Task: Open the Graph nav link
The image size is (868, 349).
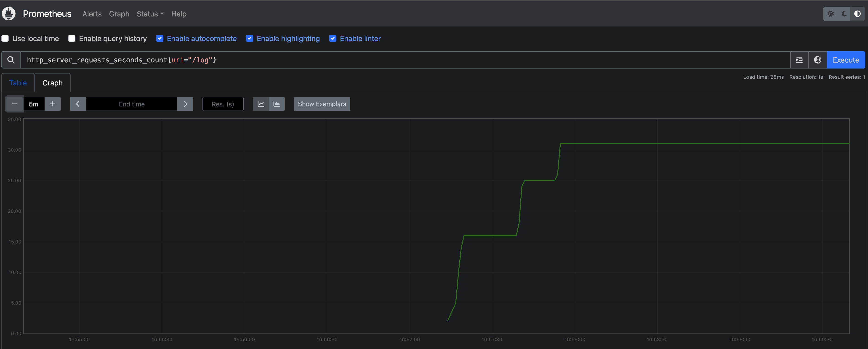Action: 119,14
